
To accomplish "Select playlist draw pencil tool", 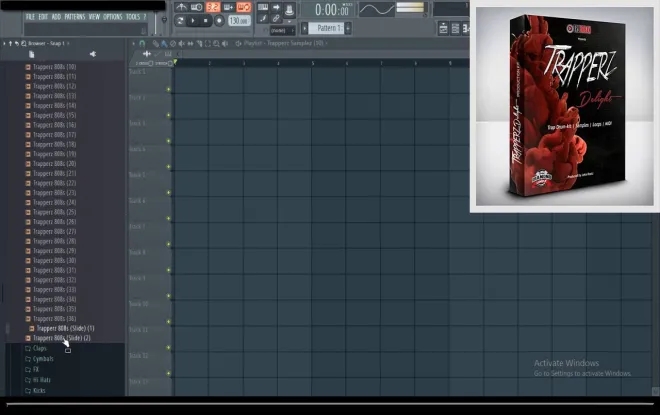I will 155,43.
